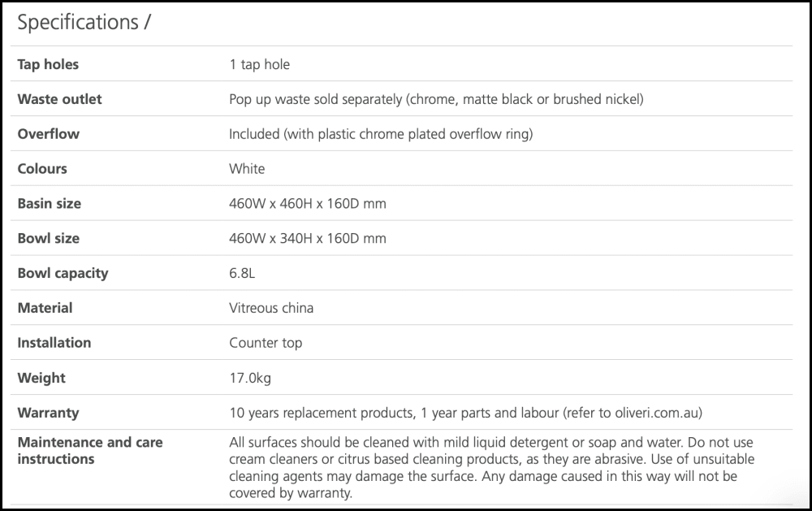Click the Maintenance and care instructions label
Viewport: 812px width, 511px height.
[89, 451]
